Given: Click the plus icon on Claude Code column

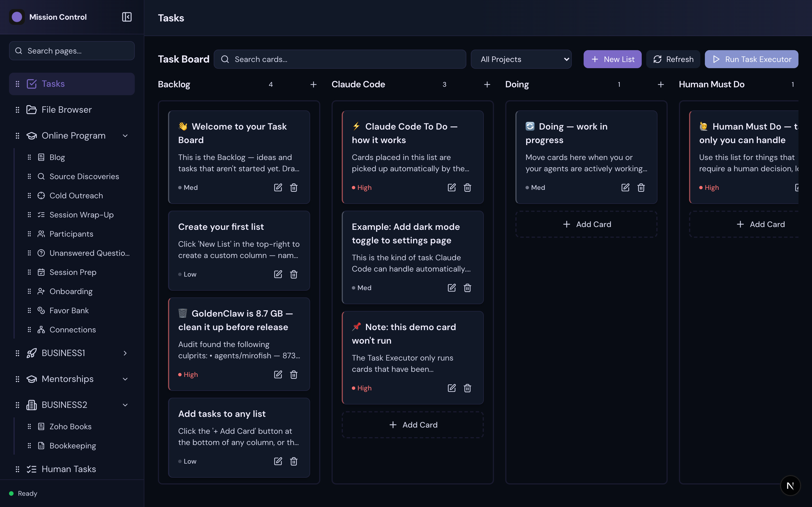Looking at the screenshot, I should coord(487,84).
